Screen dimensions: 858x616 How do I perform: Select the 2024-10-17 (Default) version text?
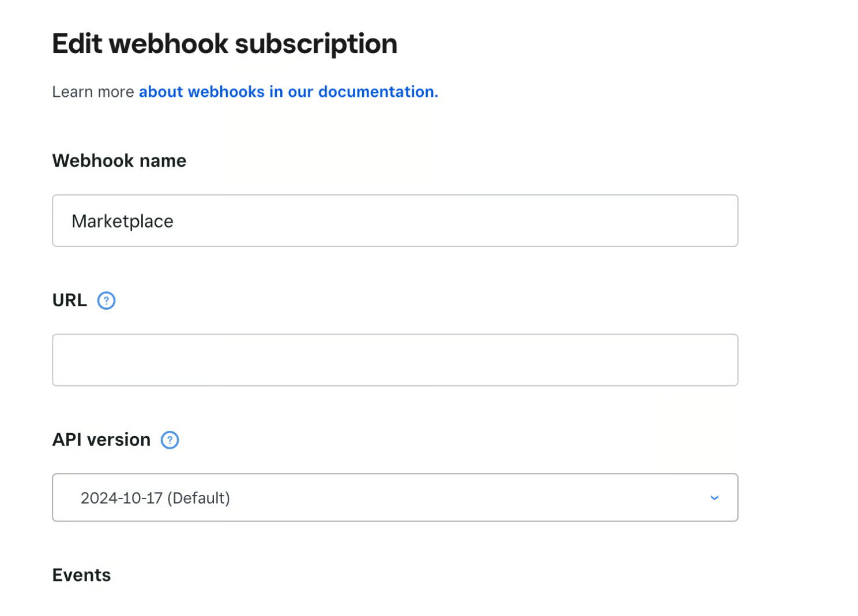tap(155, 498)
